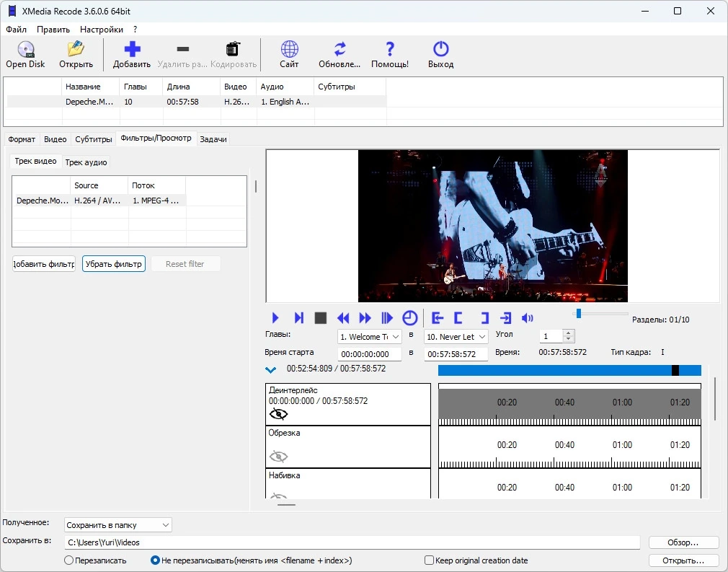Viewport: 728px width, 572px height.
Task: Click the jump-to-keyframe bars icon
Action: pyautogui.click(x=387, y=318)
